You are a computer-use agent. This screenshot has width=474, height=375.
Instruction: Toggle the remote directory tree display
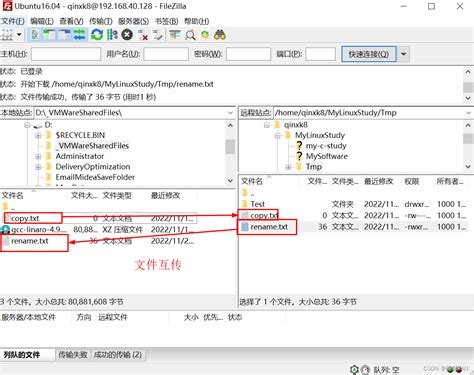pos(64,35)
